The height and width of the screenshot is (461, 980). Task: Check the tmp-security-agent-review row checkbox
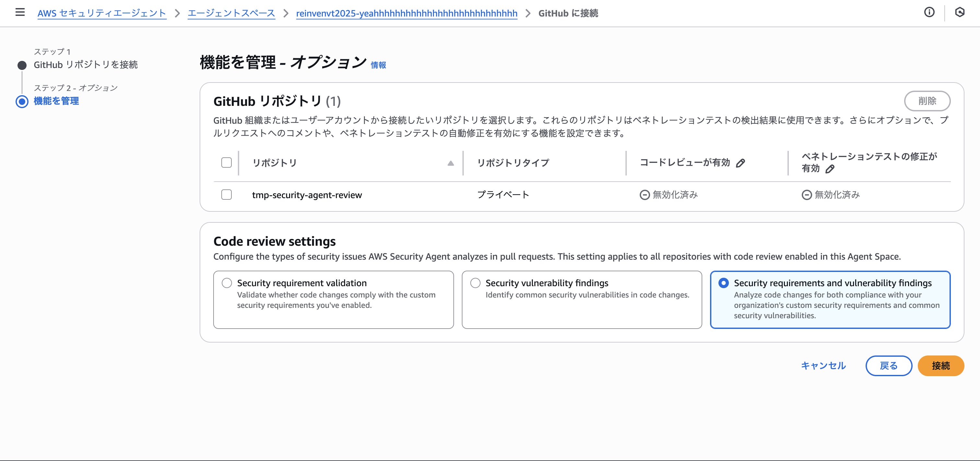coord(226,195)
